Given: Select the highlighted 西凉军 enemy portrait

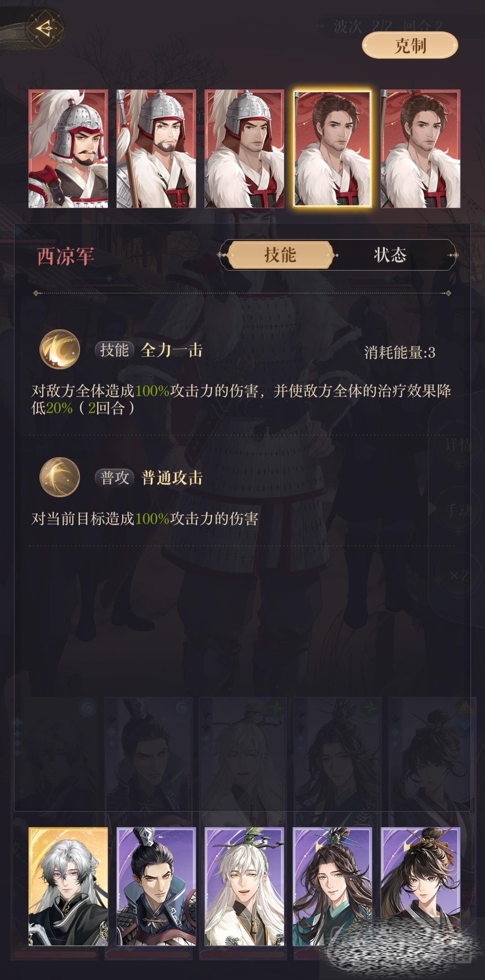Looking at the screenshot, I should (x=332, y=149).
